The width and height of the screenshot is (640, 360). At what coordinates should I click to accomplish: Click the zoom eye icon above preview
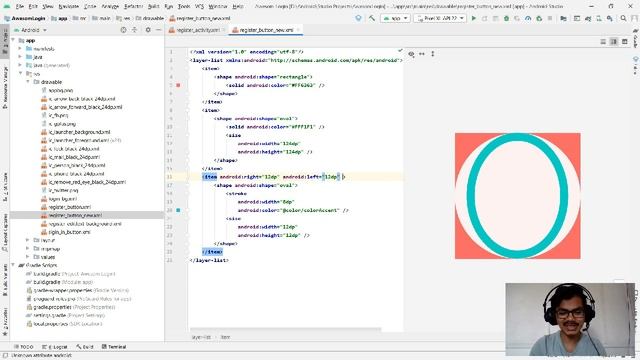[x=411, y=54]
